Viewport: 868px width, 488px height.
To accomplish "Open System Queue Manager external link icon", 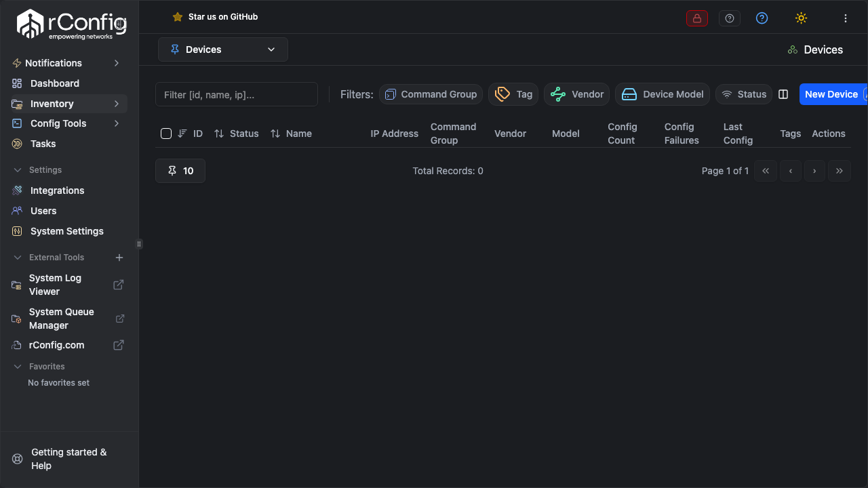I will 120,319.
